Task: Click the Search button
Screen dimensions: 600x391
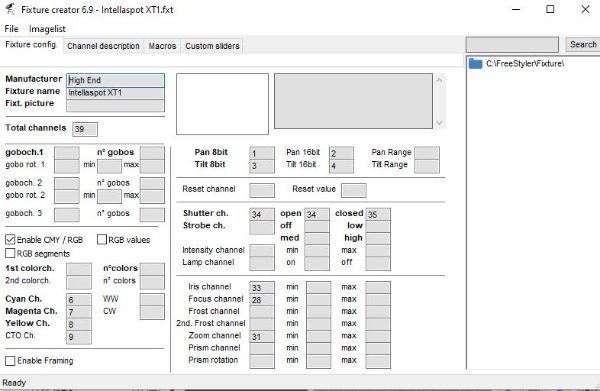Action: (x=583, y=44)
